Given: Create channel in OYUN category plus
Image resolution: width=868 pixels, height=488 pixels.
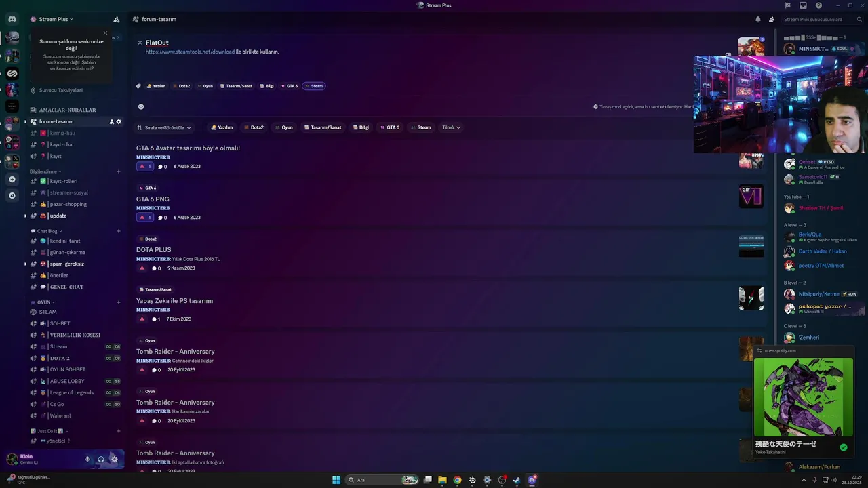Looking at the screenshot, I should click(x=119, y=302).
